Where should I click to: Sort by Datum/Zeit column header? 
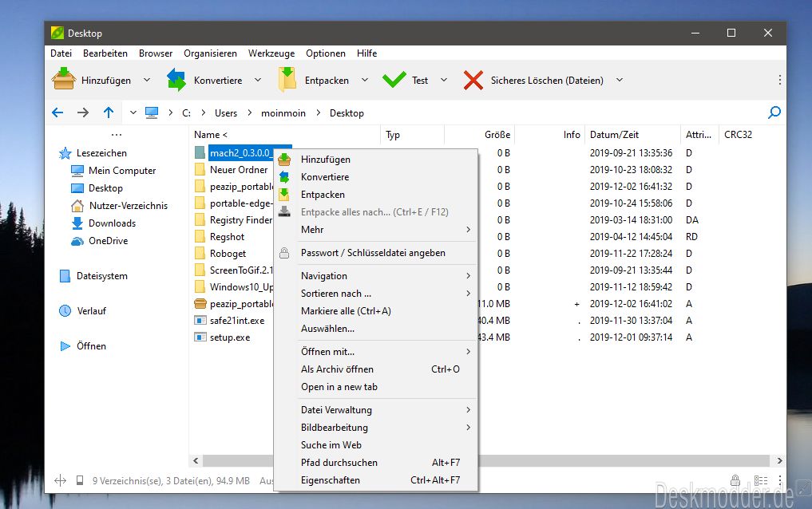point(632,135)
